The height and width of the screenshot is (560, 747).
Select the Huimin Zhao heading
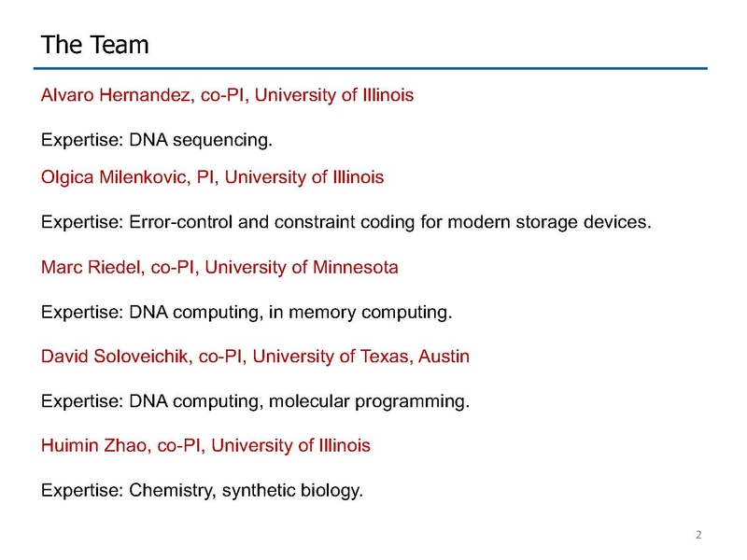[205, 446]
